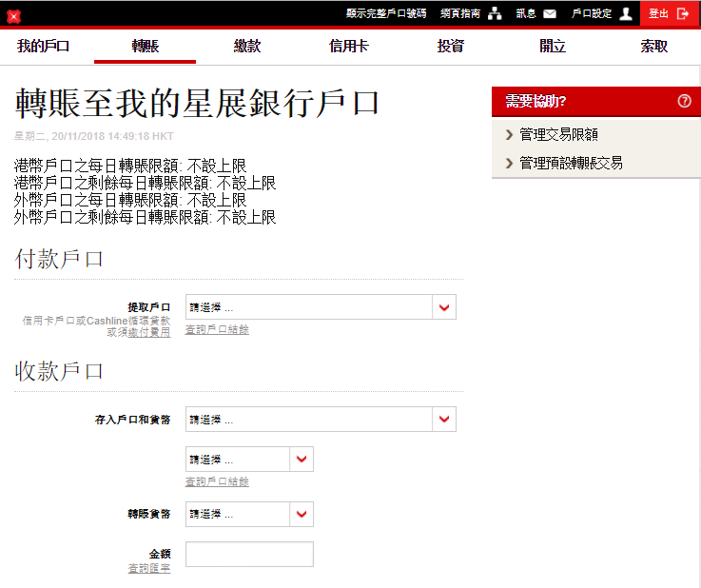
Task: Click the site map icon beside 網頁指南
Action: pyautogui.click(x=494, y=14)
